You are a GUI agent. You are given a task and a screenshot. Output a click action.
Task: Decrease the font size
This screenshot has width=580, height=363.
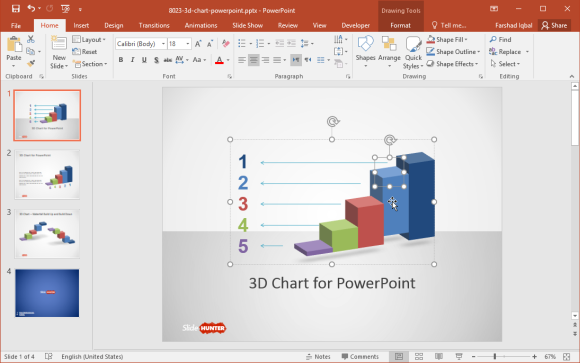210,44
